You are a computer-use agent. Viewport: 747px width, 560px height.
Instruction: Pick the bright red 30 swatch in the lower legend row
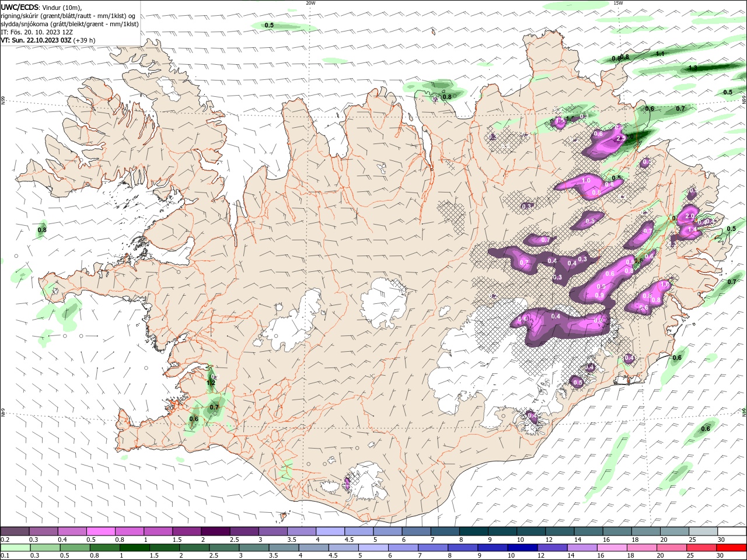731,548
